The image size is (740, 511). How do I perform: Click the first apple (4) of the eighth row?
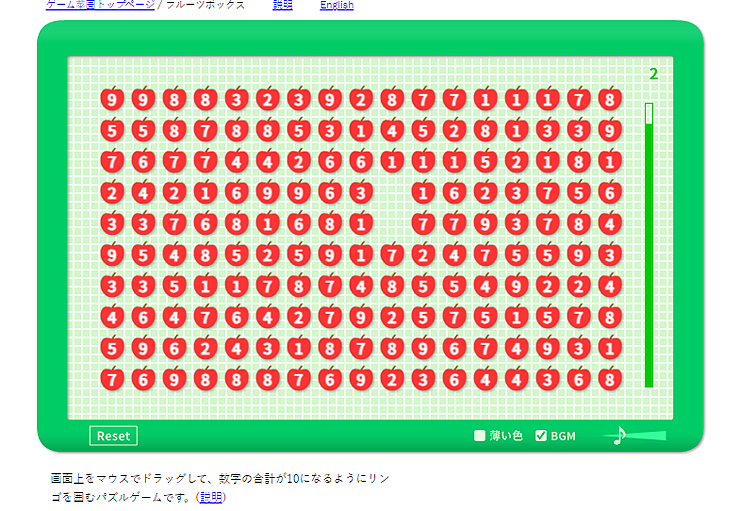[x=112, y=317]
